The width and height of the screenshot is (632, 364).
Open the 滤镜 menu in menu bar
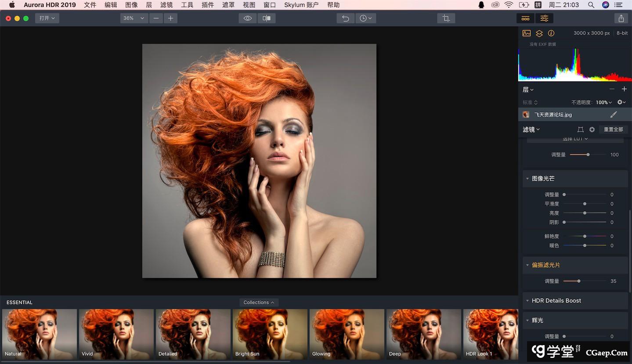pyautogui.click(x=166, y=5)
